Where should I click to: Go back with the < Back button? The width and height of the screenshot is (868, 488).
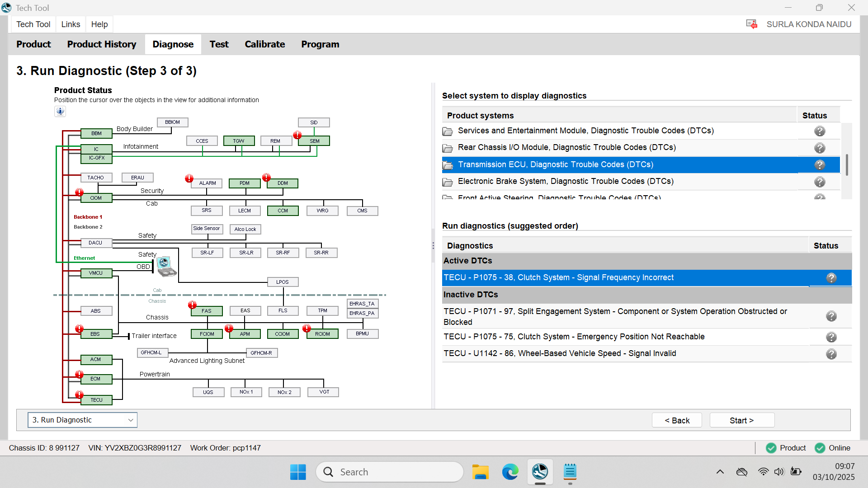coord(677,420)
